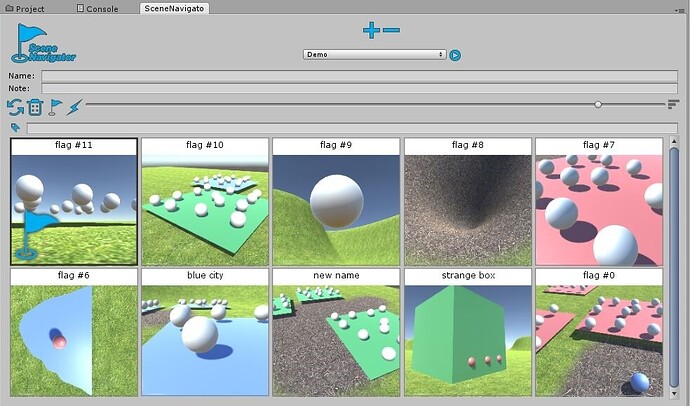Select the blue city thumbnail

tap(205, 333)
